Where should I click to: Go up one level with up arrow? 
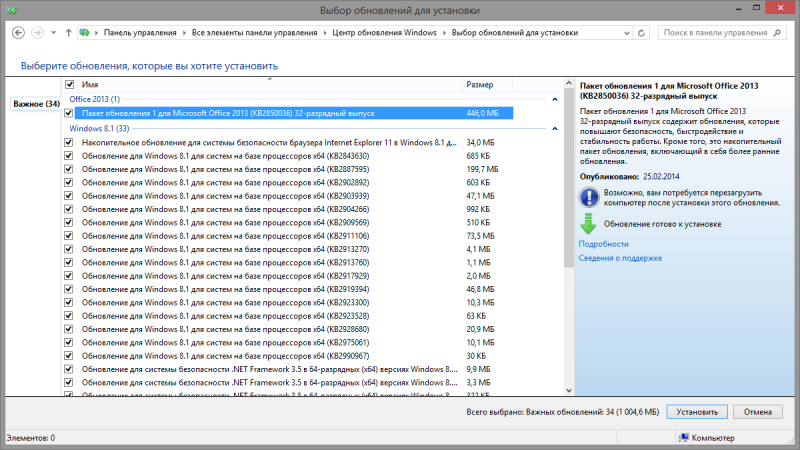point(68,33)
